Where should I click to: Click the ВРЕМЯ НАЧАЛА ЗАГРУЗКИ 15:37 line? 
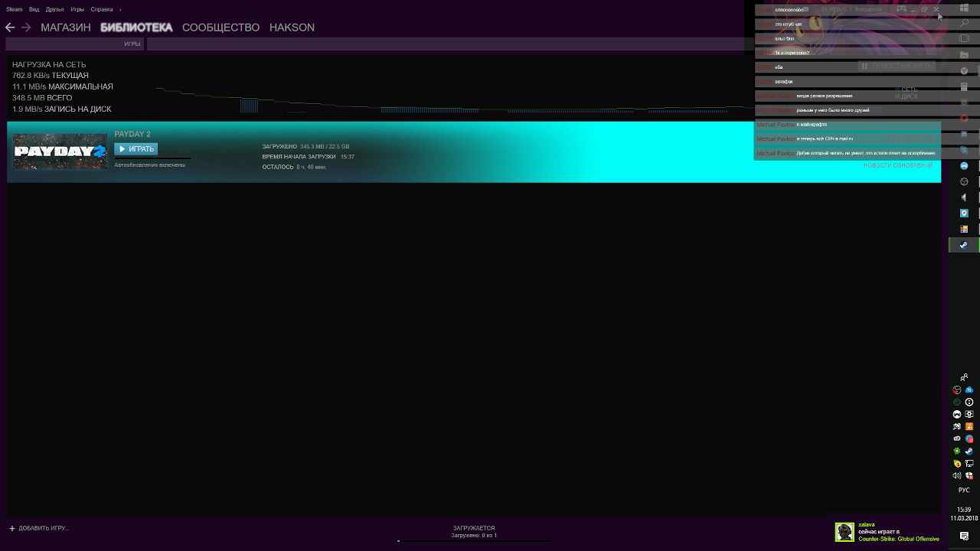(x=308, y=157)
